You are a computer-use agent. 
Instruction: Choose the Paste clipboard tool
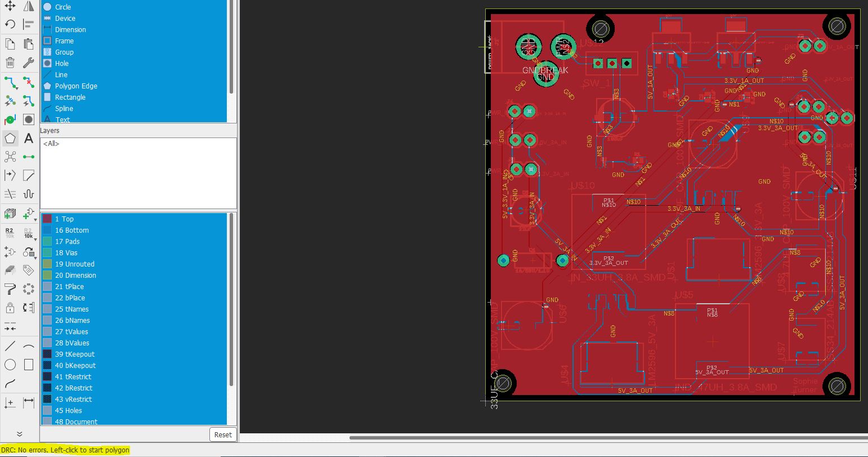(29, 44)
